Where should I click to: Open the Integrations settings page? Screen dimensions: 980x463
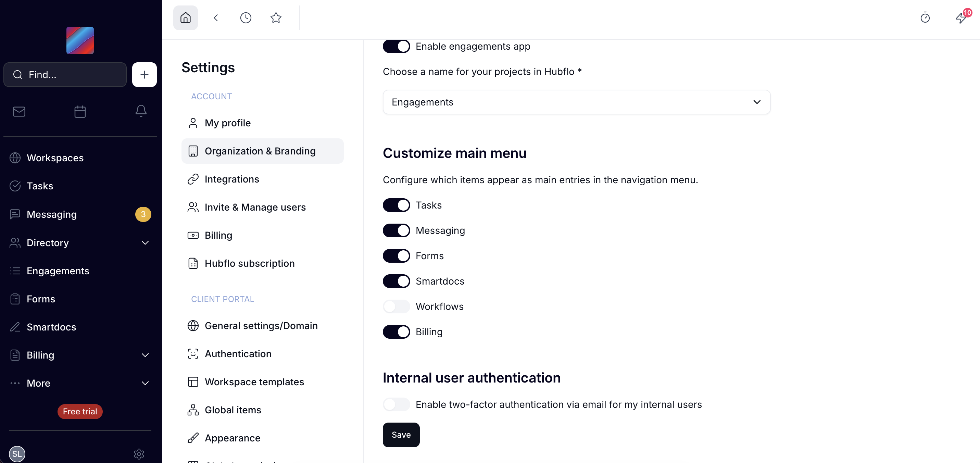coord(232,179)
